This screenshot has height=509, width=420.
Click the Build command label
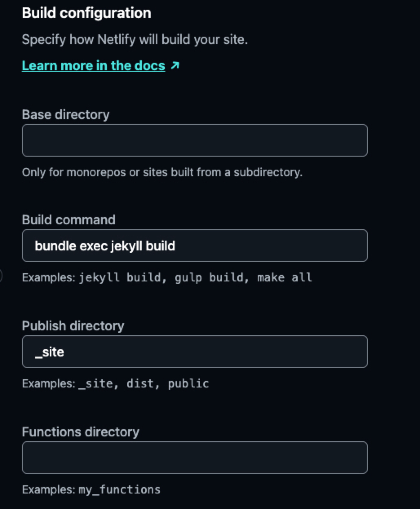[69, 220]
